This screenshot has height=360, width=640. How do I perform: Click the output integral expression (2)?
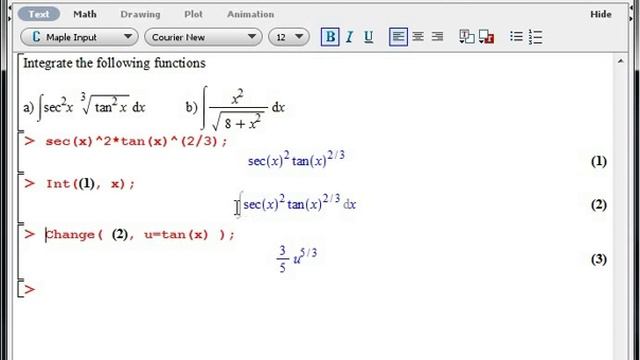pos(297,204)
